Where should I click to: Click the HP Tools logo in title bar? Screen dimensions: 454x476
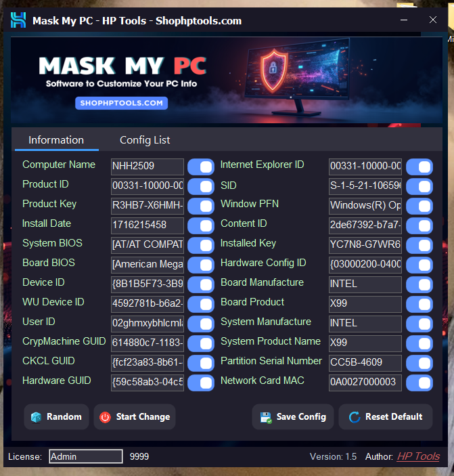point(18,20)
